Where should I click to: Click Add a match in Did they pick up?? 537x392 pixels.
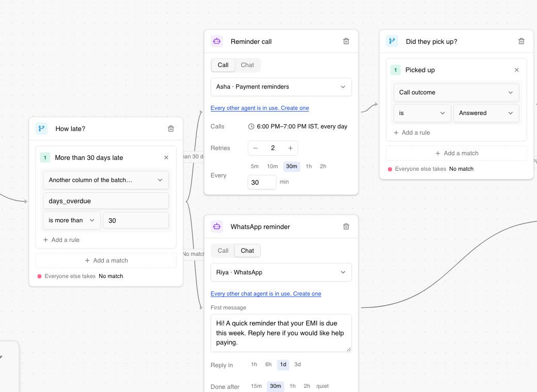pyautogui.click(x=456, y=153)
